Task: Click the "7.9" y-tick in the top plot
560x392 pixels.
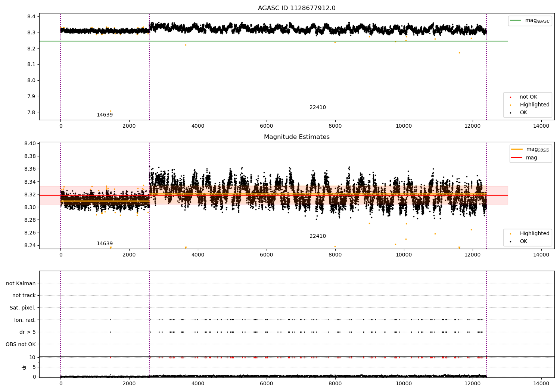Action: pos(31,96)
